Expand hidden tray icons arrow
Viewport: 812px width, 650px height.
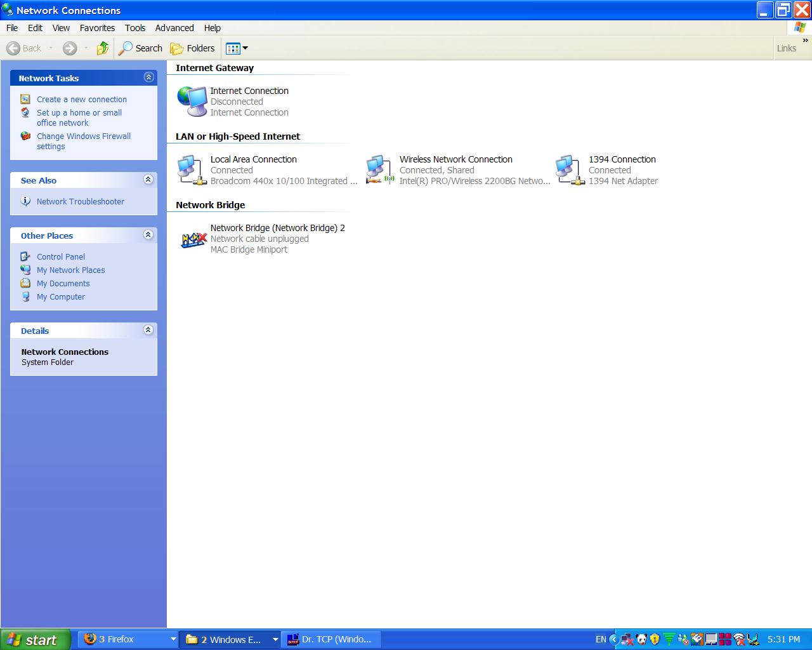coord(614,639)
